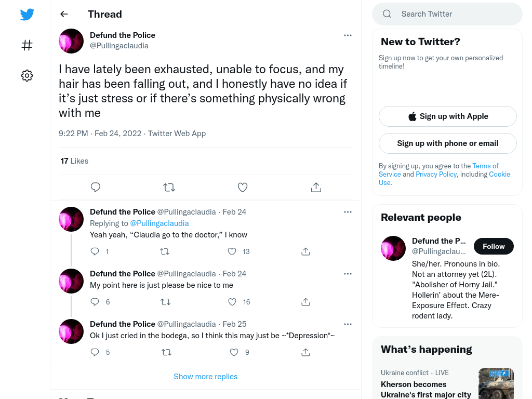
Task: Click the Twitter bird logo
Action: (27, 15)
